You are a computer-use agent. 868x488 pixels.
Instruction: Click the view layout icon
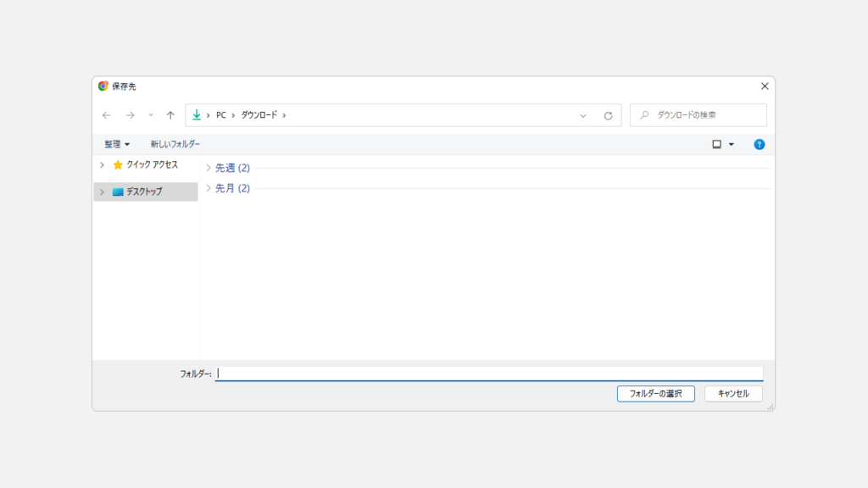click(716, 144)
